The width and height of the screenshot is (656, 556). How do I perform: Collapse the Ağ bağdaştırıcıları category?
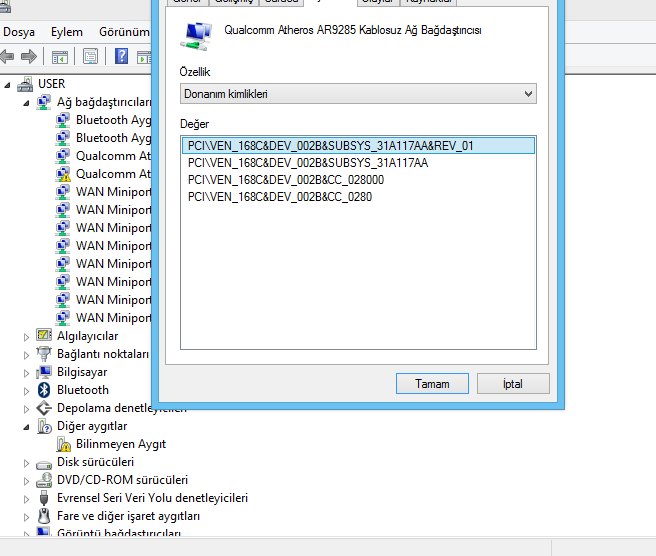point(26,103)
